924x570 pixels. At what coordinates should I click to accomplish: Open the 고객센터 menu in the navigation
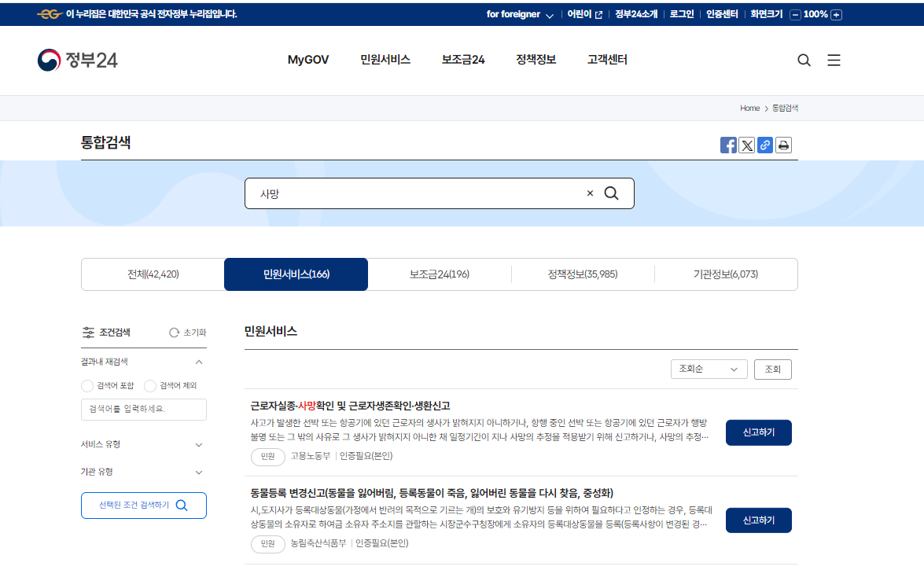(607, 59)
